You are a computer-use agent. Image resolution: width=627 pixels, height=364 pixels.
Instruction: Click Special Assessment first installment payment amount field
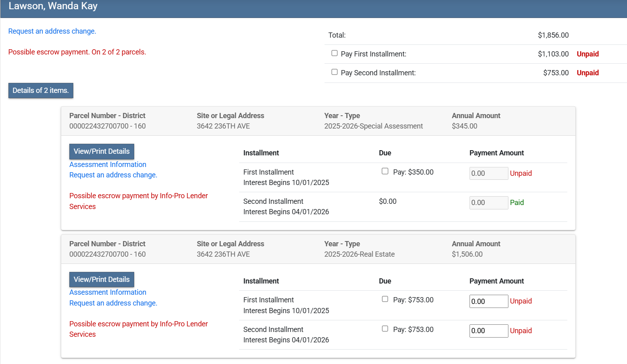tap(488, 173)
